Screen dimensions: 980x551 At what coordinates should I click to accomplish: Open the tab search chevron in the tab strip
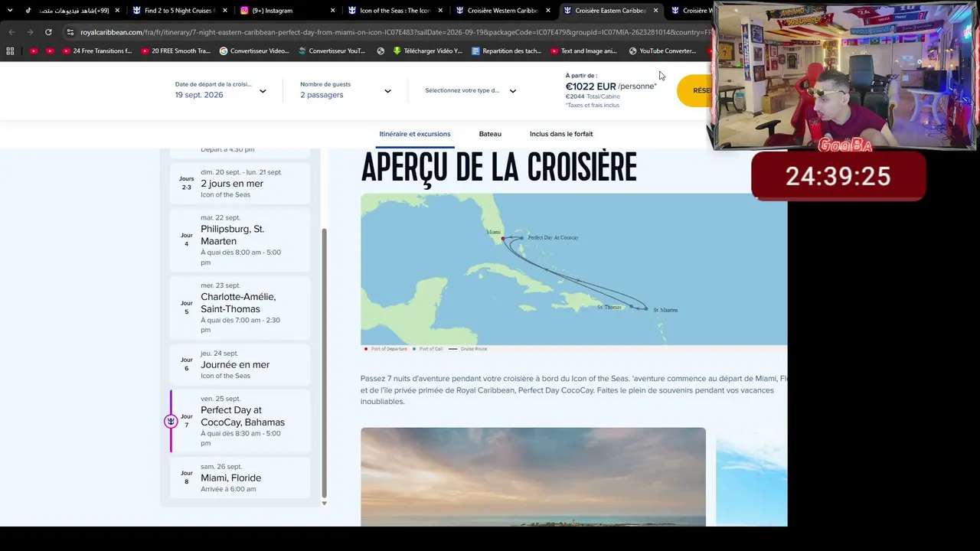[x=10, y=10]
